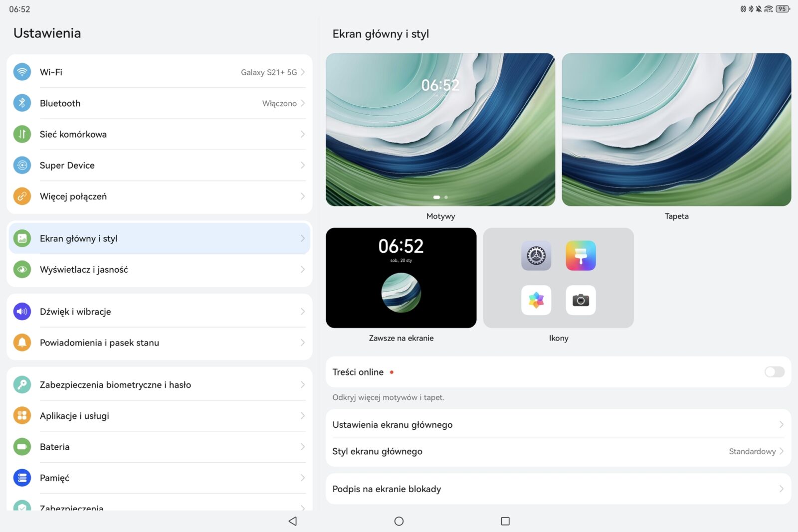Tap the Super Device icon
The width and height of the screenshot is (798, 532).
22,165
